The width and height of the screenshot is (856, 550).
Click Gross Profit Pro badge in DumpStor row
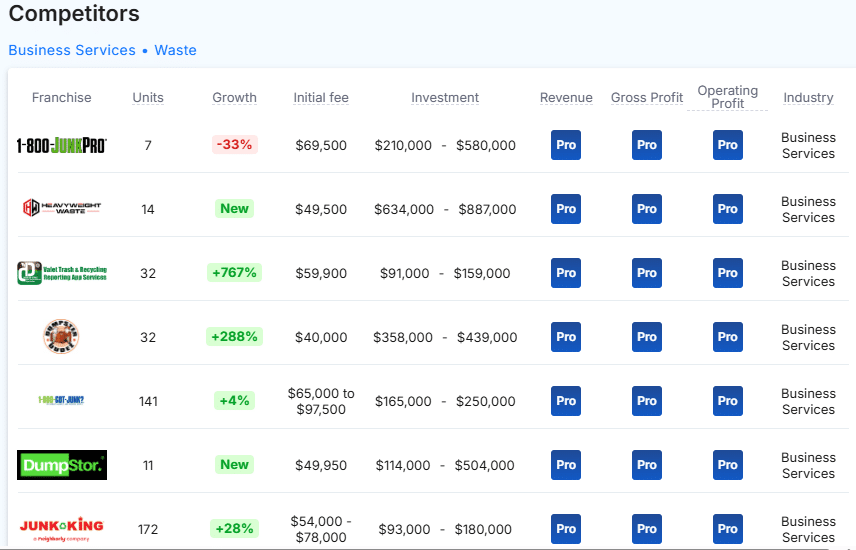tap(646, 465)
